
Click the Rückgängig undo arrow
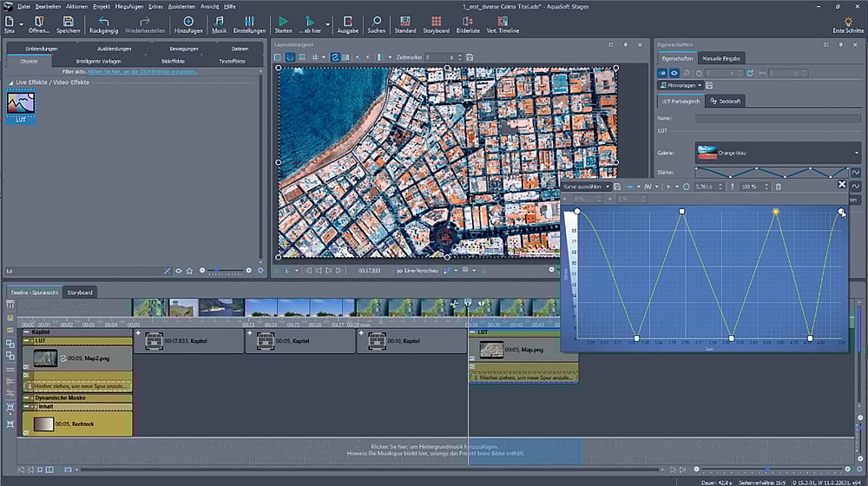(x=103, y=22)
